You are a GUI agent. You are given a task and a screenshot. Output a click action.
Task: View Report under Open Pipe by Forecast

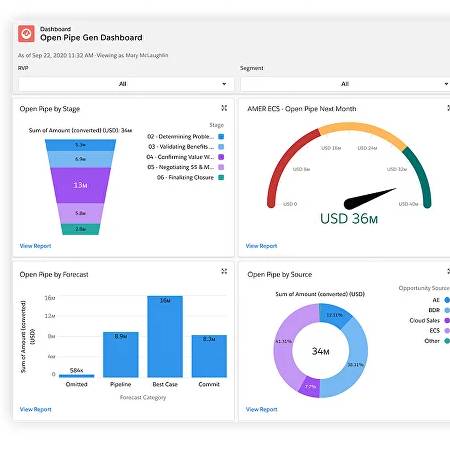tap(35, 409)
